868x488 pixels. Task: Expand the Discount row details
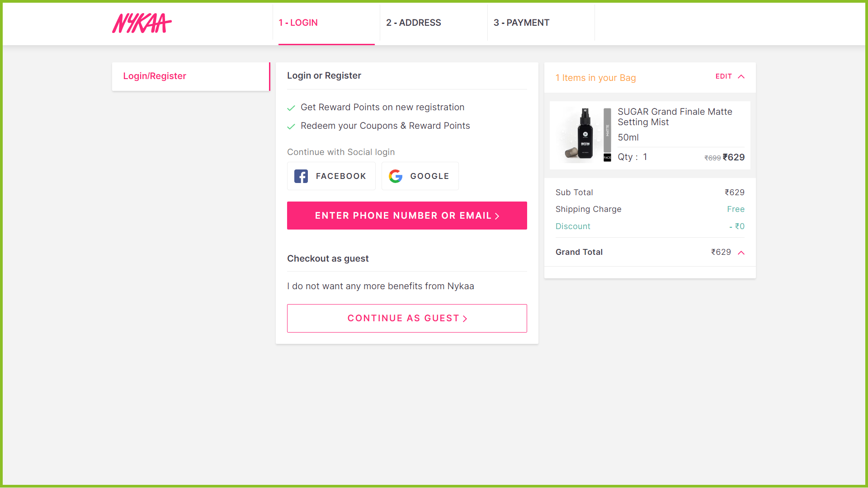point(573,226)
